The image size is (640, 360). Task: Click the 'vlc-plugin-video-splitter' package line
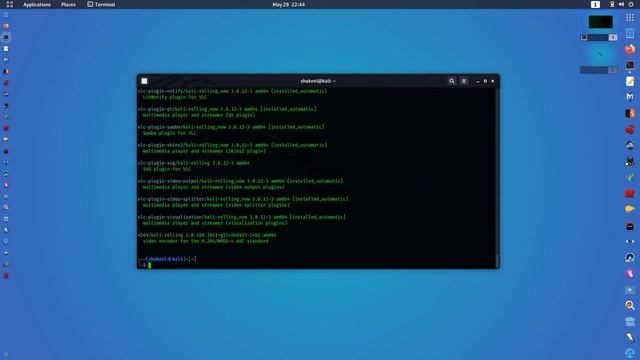click(243, 199)
